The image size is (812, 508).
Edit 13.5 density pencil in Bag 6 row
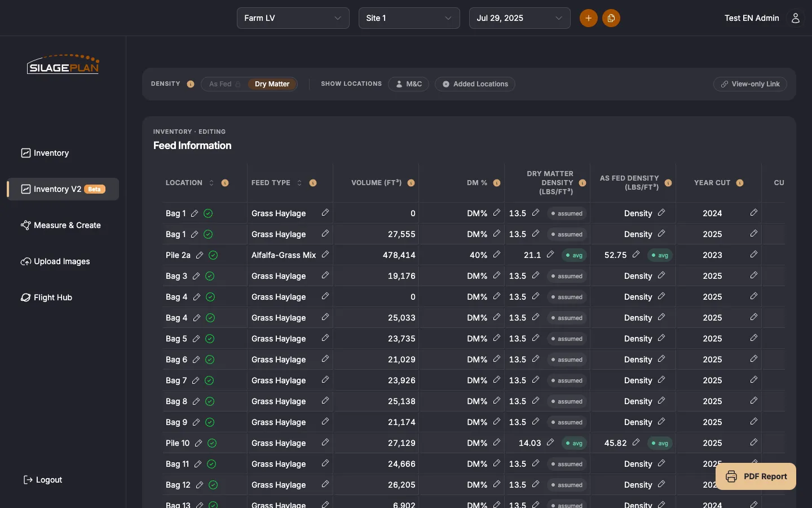pyautogui.click(x=536, y=359)
